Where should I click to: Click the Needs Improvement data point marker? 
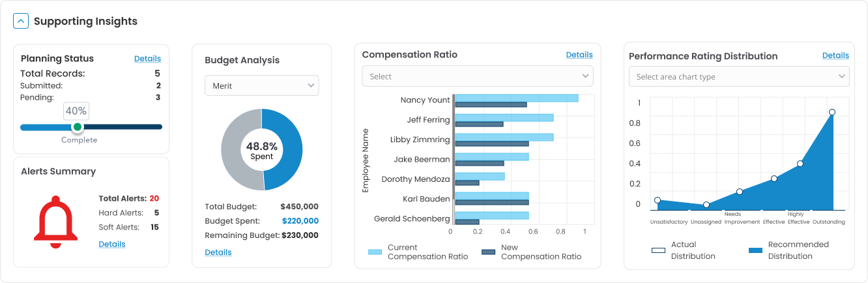coord(740,192)
